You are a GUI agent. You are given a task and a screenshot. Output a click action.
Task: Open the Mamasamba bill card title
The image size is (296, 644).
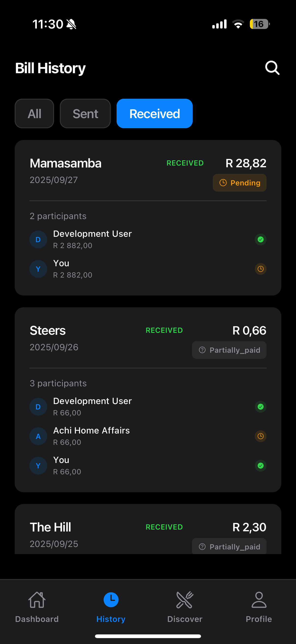point(66,163)
